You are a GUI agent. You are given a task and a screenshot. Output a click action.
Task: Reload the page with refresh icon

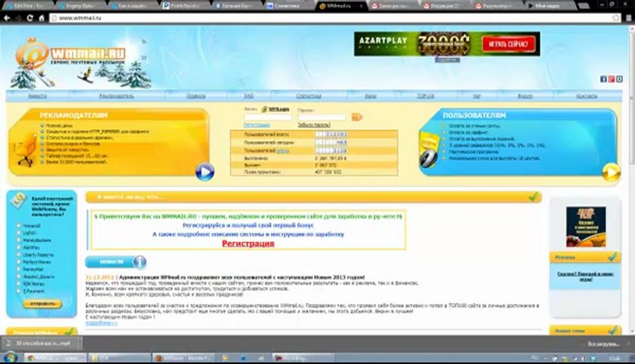(30, 18)
